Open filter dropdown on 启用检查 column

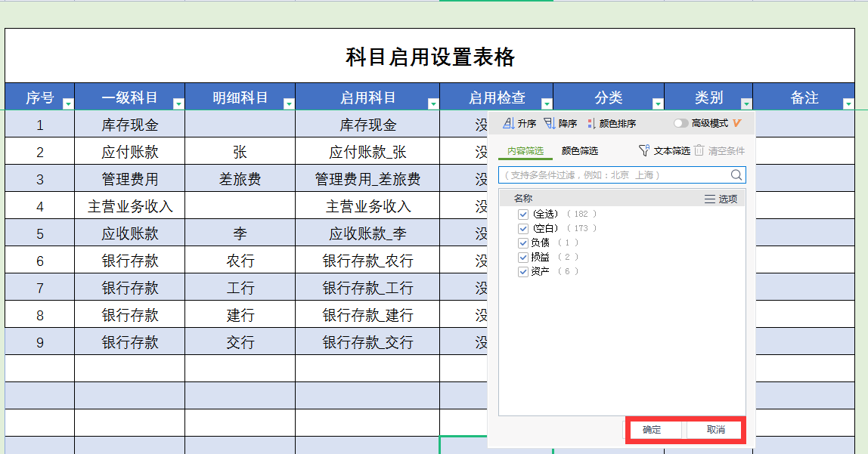547,103
